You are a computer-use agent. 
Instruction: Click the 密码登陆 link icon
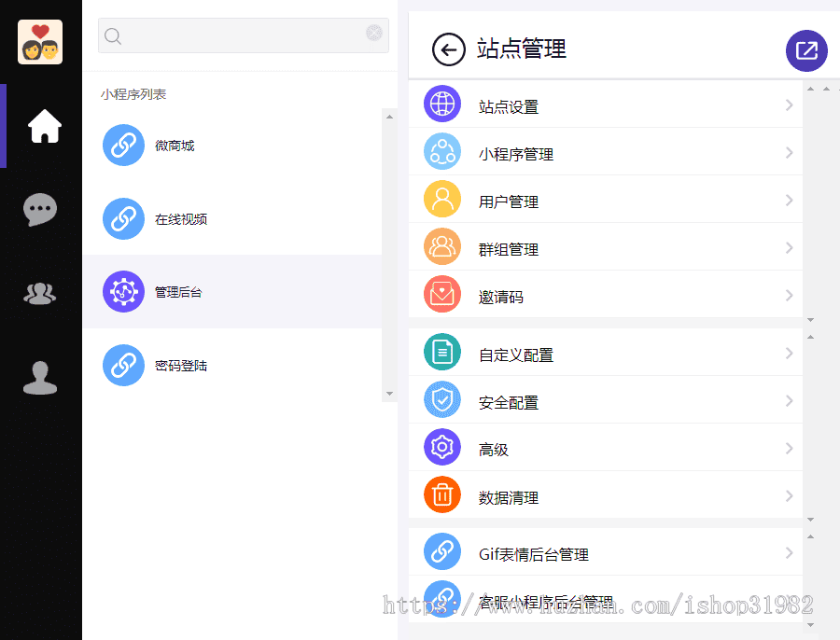point(124,366)
